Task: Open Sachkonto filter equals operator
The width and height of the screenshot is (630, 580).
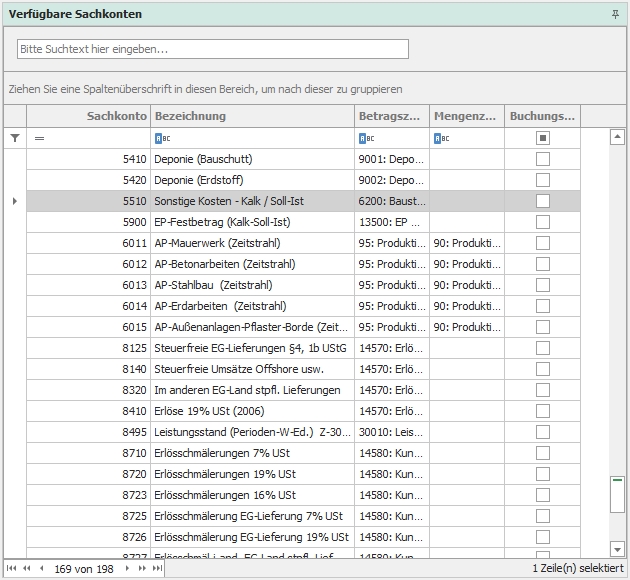Action: coord(40,139)
